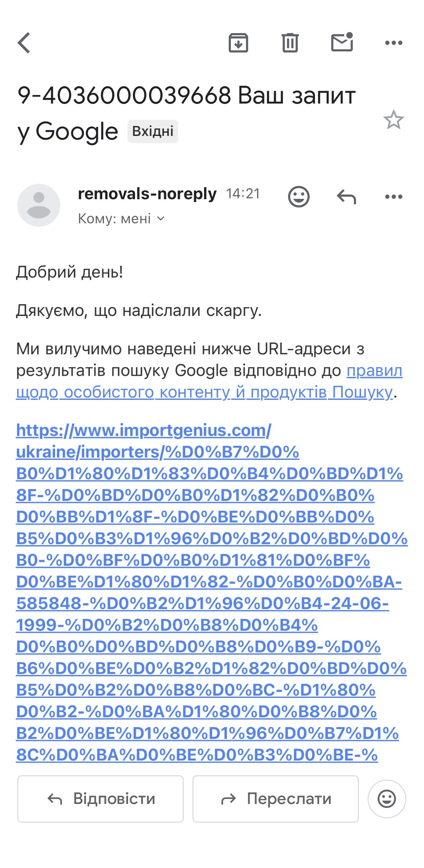Add emoji reaction beside sender time
Screen dimensions: 424x868
(x=298, y=197)
